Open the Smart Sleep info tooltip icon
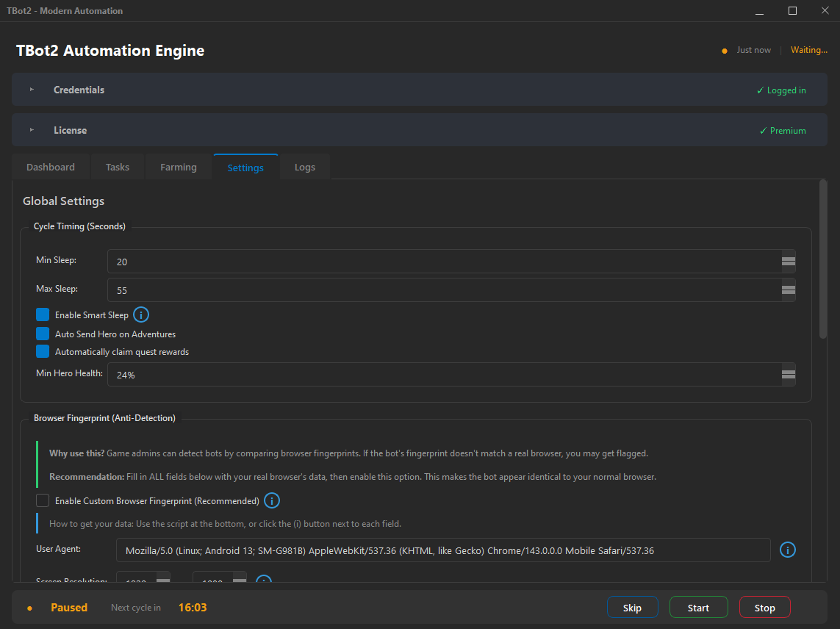 140,314
